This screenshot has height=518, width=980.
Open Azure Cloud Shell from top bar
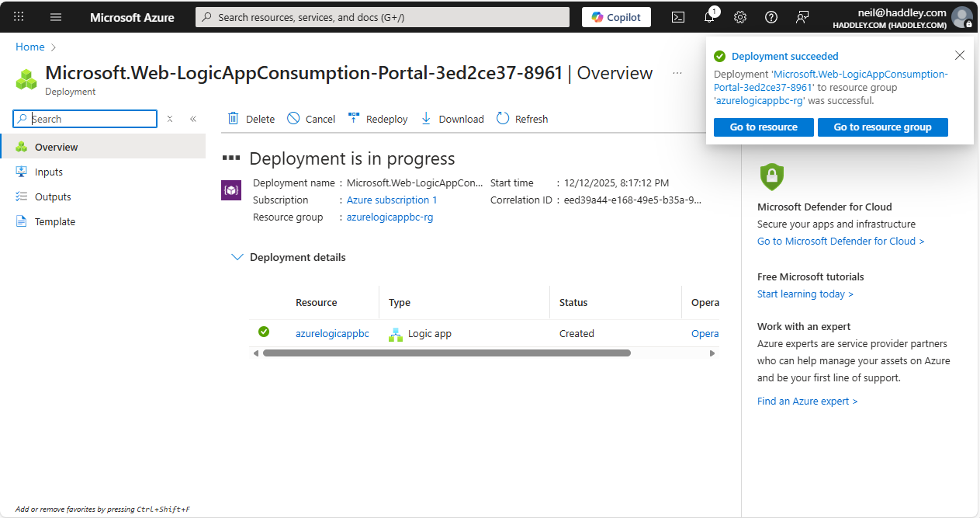pos(677,17)
